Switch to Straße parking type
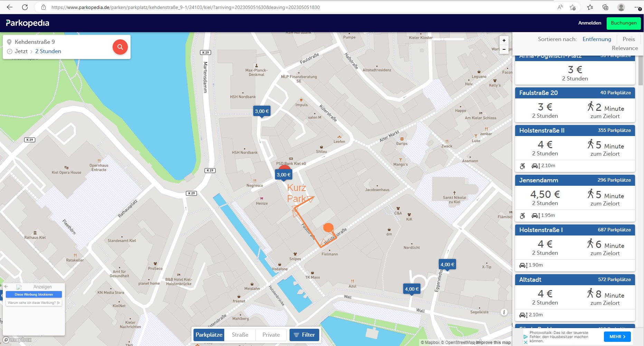Image resolution: width=644 pixels, height=346 pixels. (240, 335)
